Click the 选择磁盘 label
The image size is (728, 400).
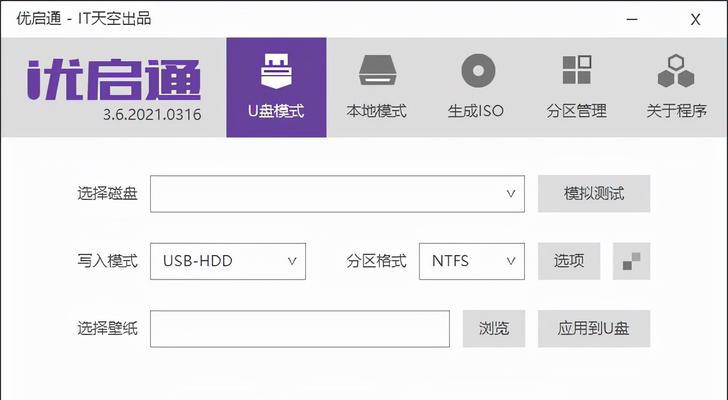point(107,194)
